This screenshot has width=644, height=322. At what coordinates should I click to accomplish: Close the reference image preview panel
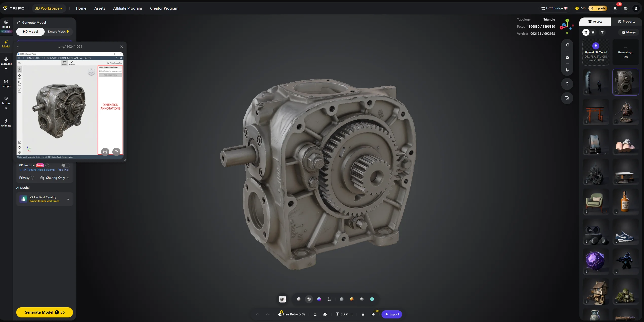coord(122,47)
